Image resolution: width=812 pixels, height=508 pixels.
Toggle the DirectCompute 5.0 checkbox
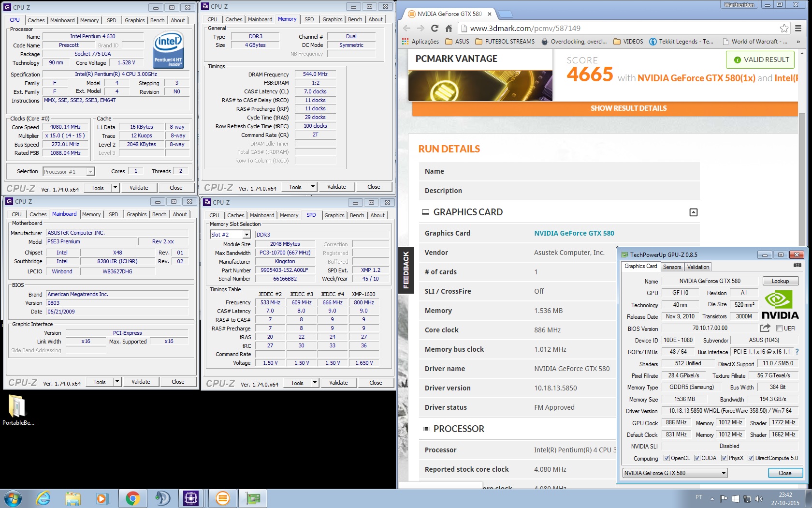click(751, 458)
